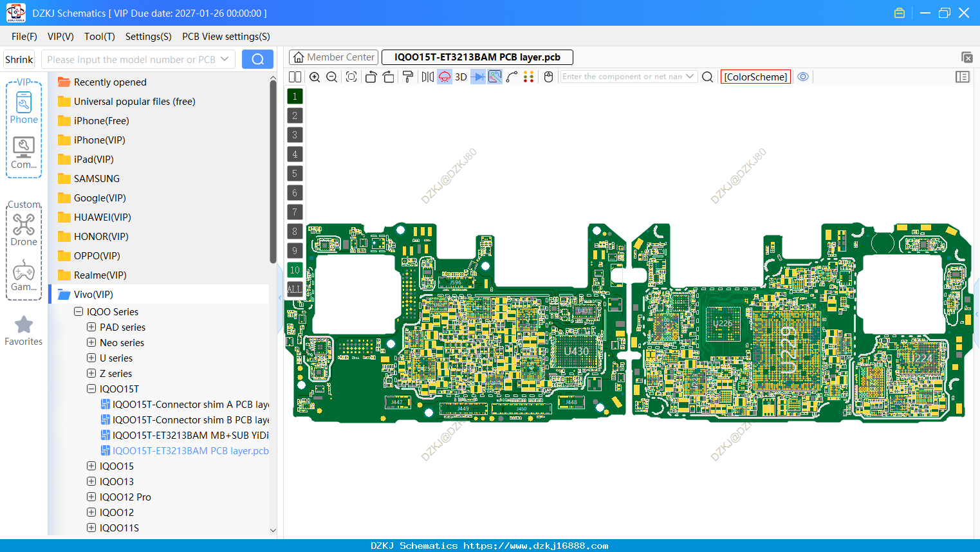The height and width of the screenshot is (552, 980).
Task: Rotate board clockwise
Action: click(388, 77)
